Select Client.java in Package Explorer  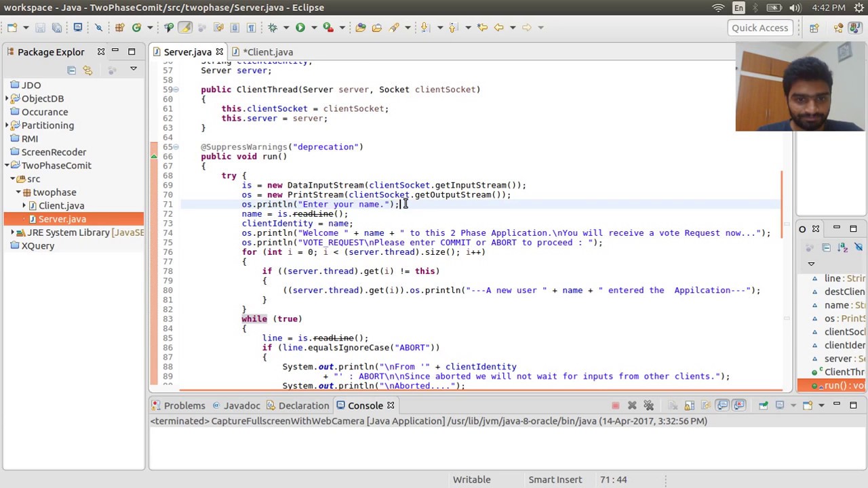pos(61,205)
